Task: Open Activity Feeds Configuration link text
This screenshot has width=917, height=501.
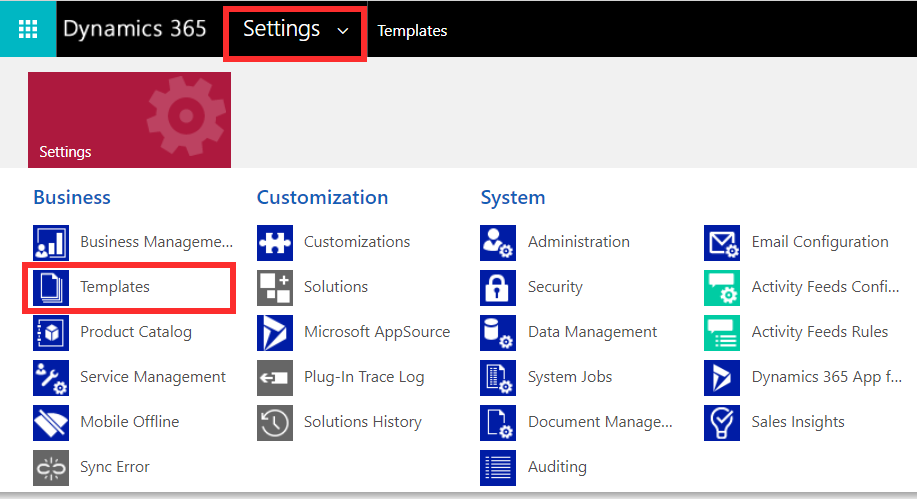Action: [x=825, y=286]
